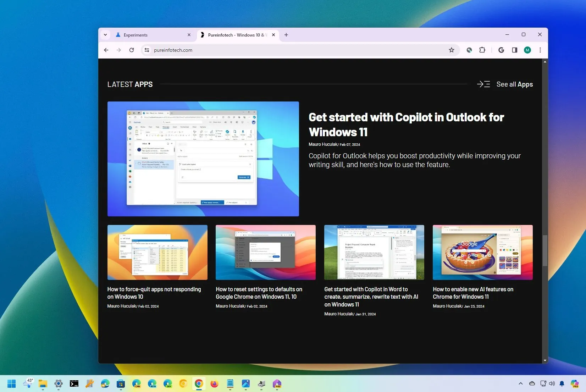Screen dimensions: 586x392
Task: Read How to force-quit apps not responding
Action: [x=154, y=293]
